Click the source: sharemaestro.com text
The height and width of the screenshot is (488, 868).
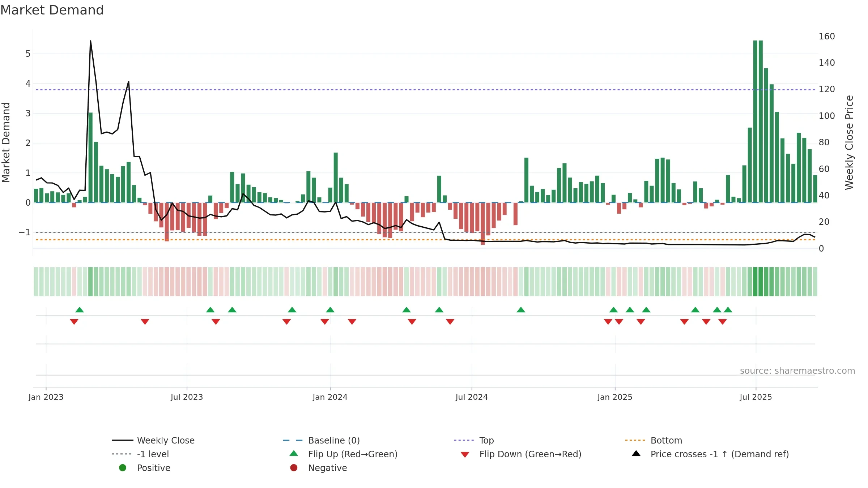click(x=797, y=371)
